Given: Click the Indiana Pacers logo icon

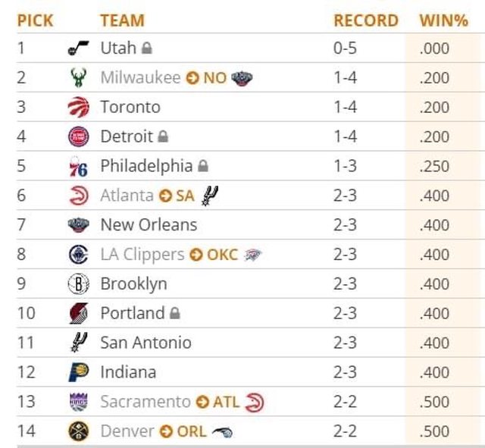Looking at the screenshot, I should tap(78, 372).
